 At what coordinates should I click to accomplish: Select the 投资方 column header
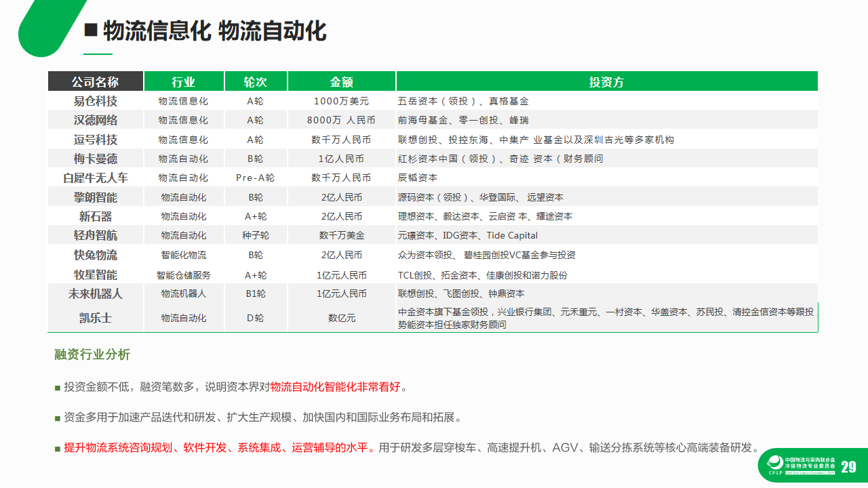(x=606, y=82)
